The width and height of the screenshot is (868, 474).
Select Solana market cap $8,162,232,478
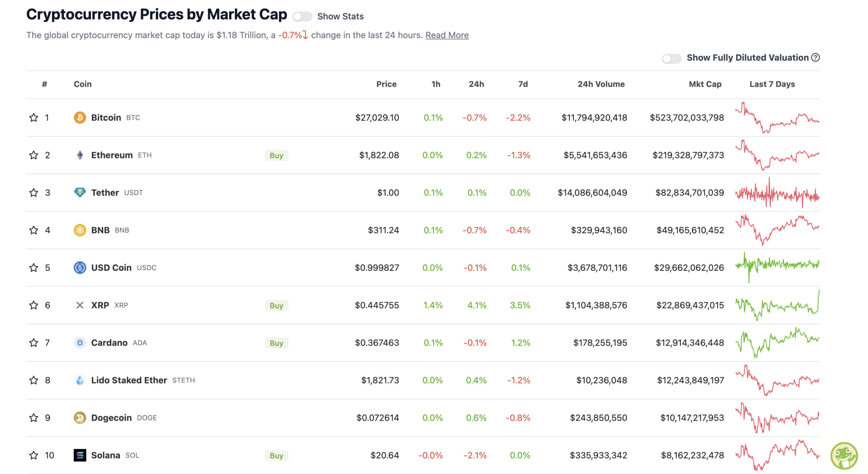coord(692,455)
